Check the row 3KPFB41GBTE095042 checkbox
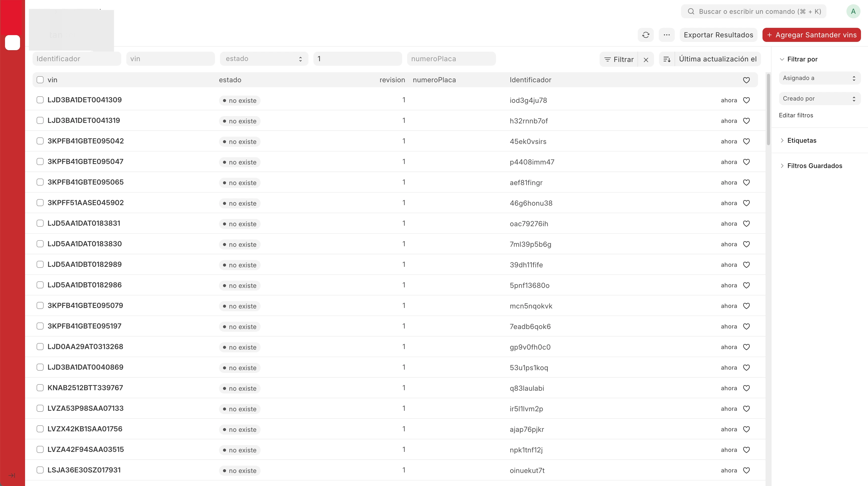Image resolution: width=868 pixels, height=486 pixels. tap(40, 141)
